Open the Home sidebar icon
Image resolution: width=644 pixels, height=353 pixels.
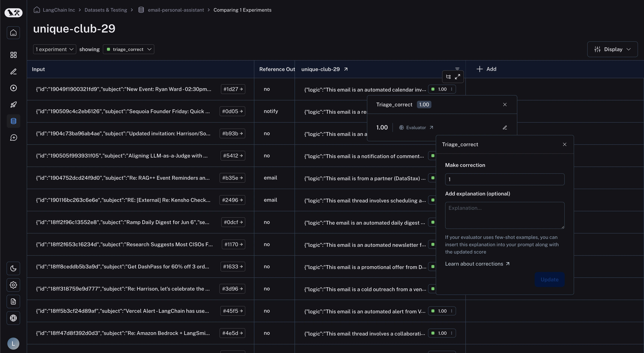tap(13, 33)
